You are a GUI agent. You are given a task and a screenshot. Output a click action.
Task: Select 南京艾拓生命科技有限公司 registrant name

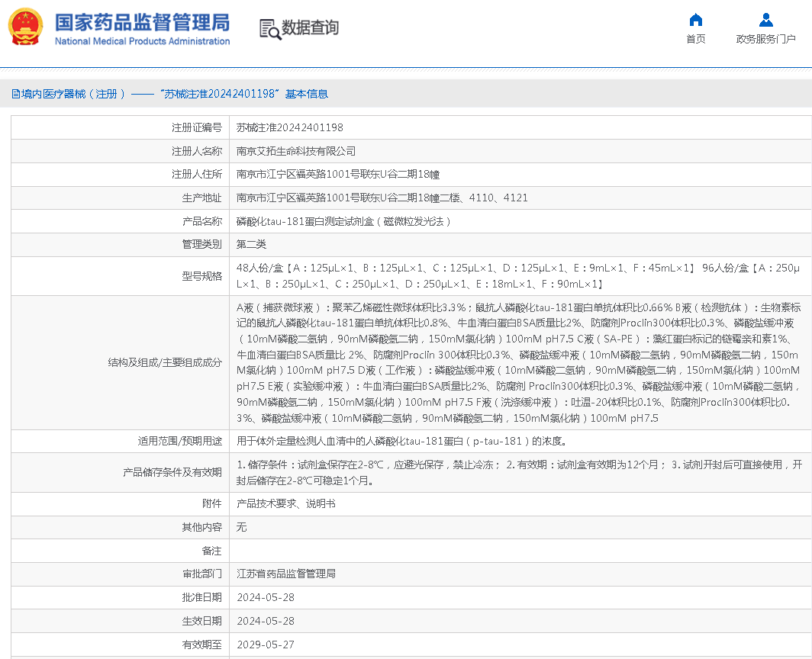click(x=296, y=151)
